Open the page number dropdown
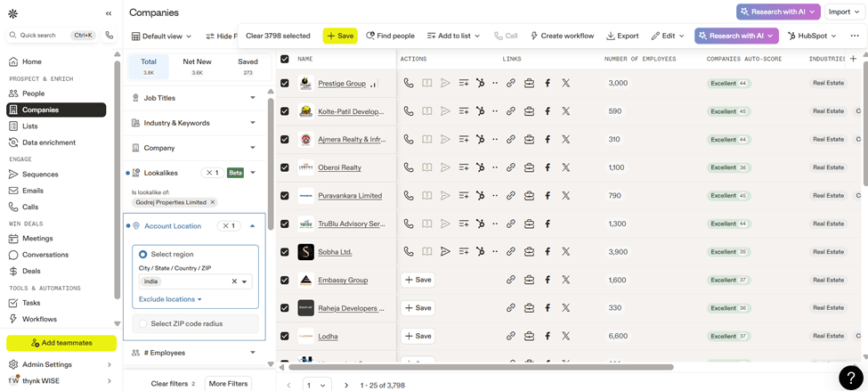 click(x=317, y=385)
